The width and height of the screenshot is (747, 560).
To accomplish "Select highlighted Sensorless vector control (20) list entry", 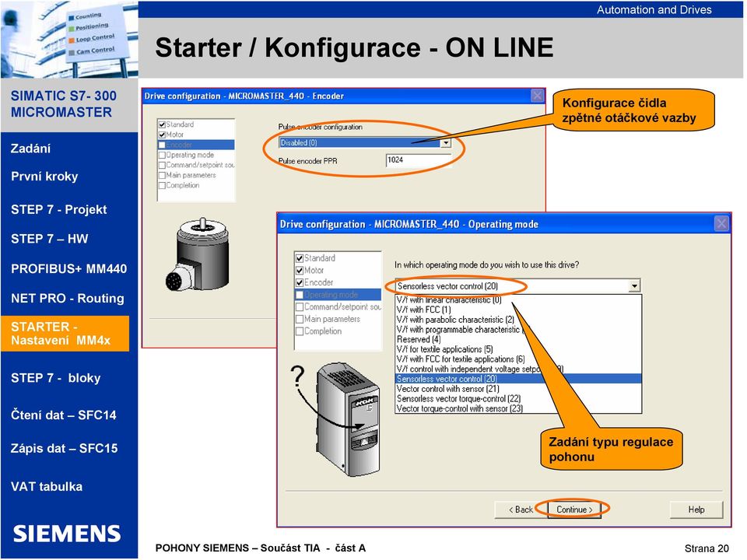I will (x=518, y=379).
